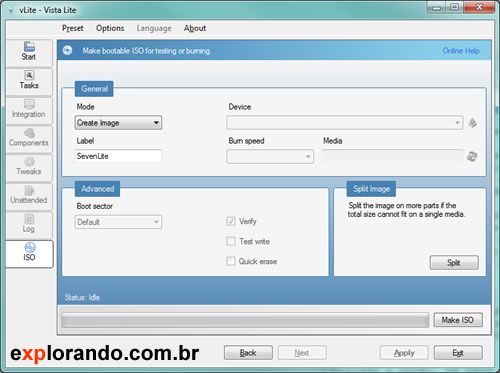500x373 pixels.
Task: Select the ISO sidebar tab
Action: [x=29, y=253]
